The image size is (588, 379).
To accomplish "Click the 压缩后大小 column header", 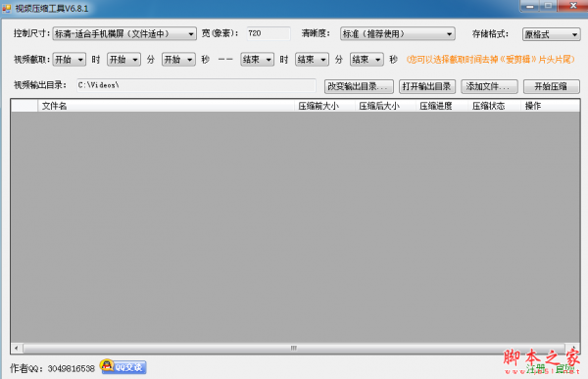I will (x=385, y=106).
